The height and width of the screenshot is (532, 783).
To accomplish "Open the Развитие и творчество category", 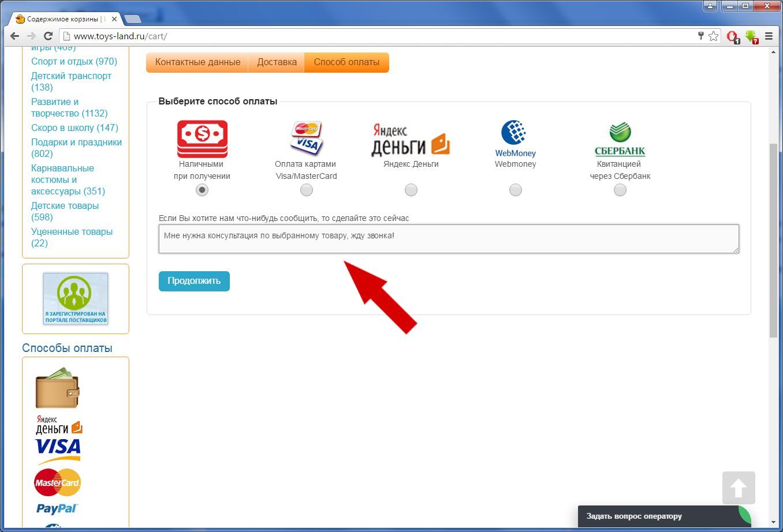I will coord(69,107).
